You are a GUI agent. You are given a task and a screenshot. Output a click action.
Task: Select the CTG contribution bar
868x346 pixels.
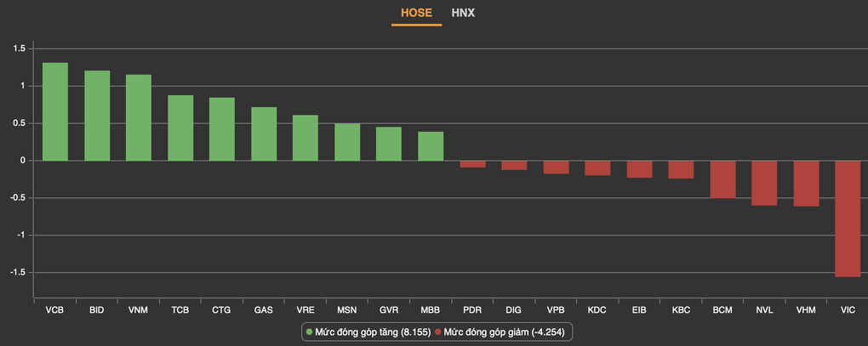click(222, 129)
